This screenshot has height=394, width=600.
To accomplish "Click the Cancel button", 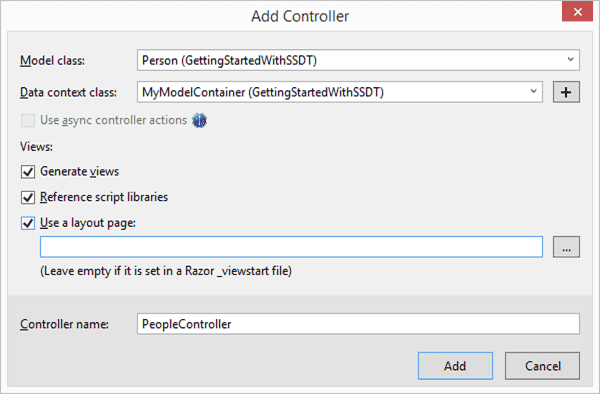I will click(542, 366).
